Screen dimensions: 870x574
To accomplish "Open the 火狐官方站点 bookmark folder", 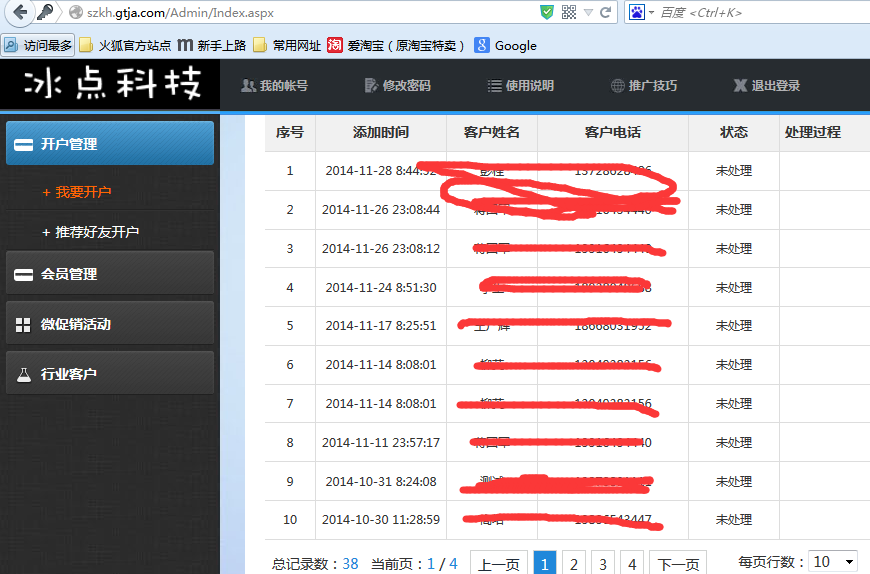I will [125, 45].
